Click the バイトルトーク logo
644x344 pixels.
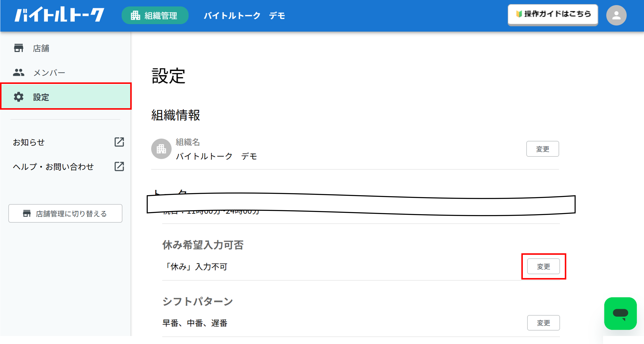point(59,15)
